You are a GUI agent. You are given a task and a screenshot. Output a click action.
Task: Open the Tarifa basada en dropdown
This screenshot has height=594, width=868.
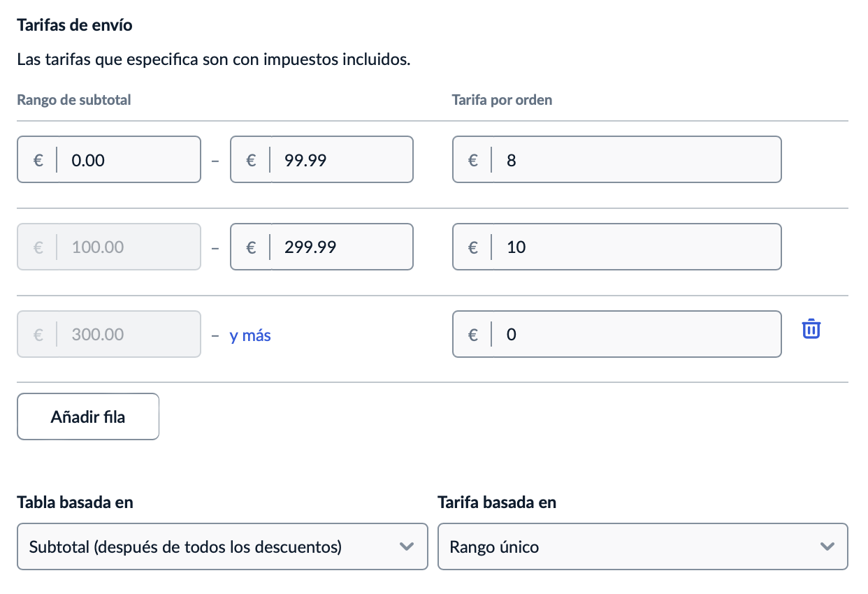(x=643, y=546)
